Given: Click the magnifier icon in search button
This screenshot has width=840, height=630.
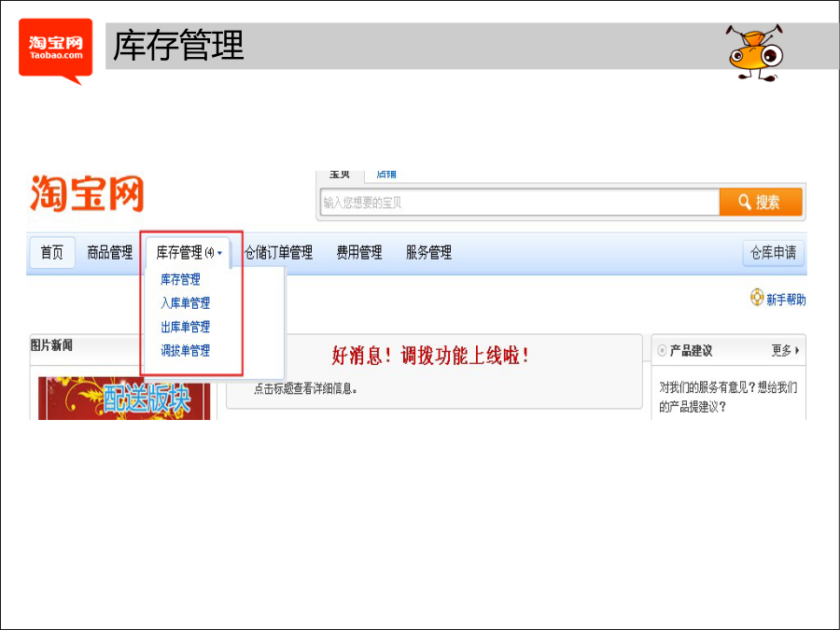Looking at the screenshot, I should (745, 202).
